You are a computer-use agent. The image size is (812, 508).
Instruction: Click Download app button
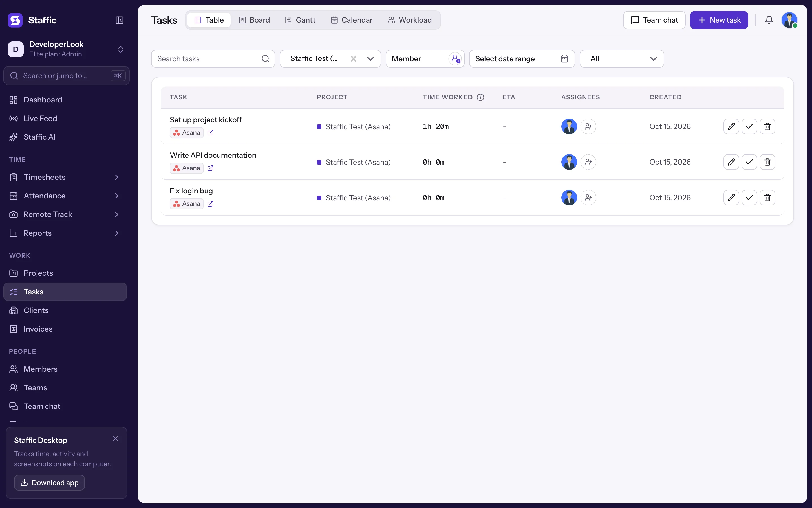point(49,483)
